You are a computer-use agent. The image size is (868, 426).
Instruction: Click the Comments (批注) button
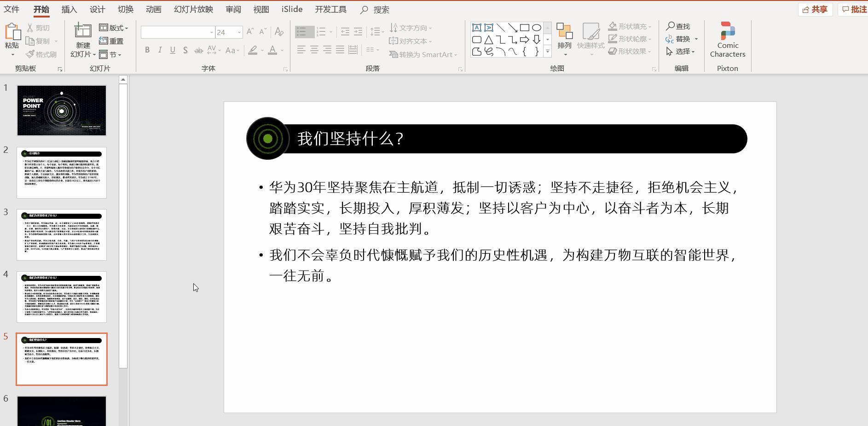click(x=854, y=9)
